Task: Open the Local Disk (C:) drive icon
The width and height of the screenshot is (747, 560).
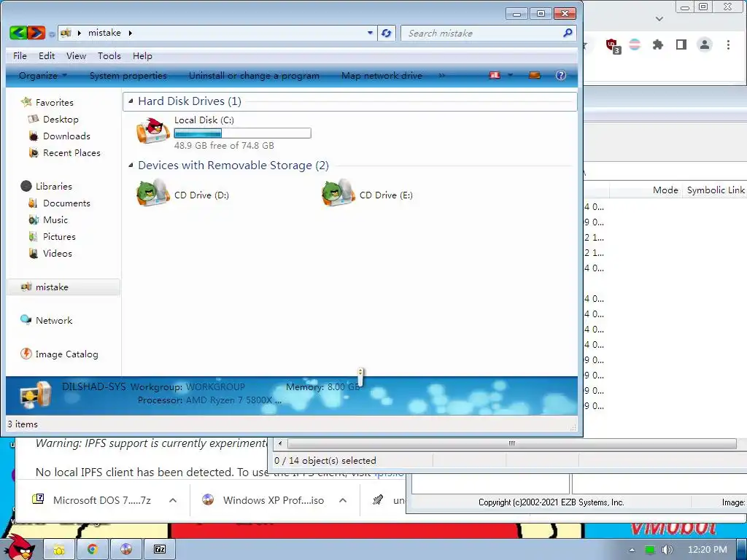Action: [153, 131]
